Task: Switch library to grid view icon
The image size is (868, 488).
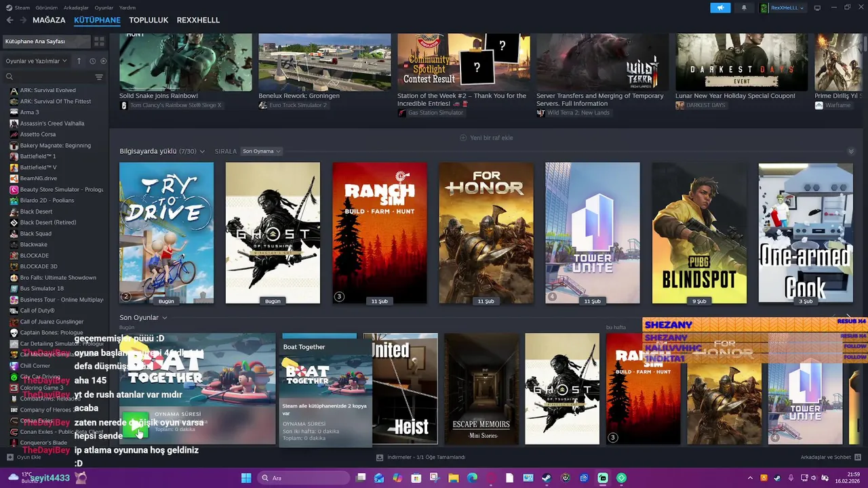Action: pos(99,41)
